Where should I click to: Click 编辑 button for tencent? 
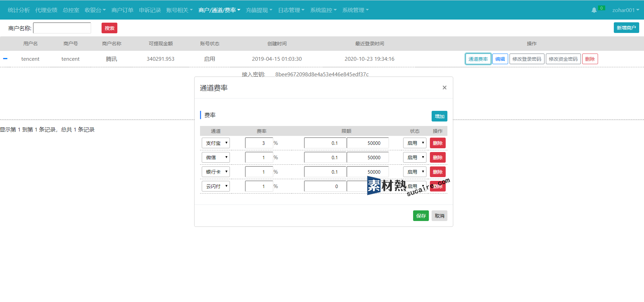[x=500, y=59]
